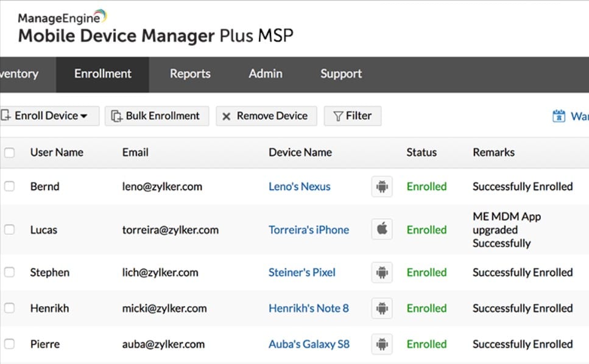Click the ManageEngine logo
The width and height of the screenshot is (589, 364).
tap(62, 17)
